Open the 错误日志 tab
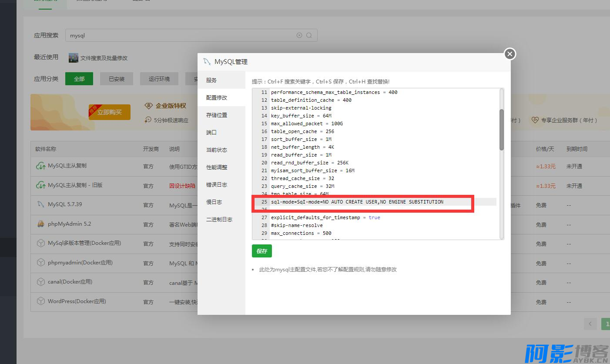The image size is (610, 364). pyautogui.click(x=221, y=185)
